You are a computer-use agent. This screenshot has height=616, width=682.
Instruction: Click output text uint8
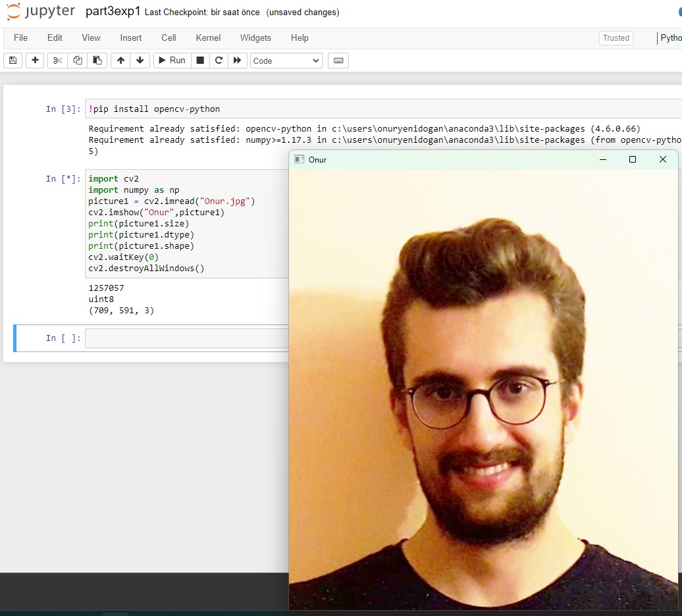click(101, 299)
